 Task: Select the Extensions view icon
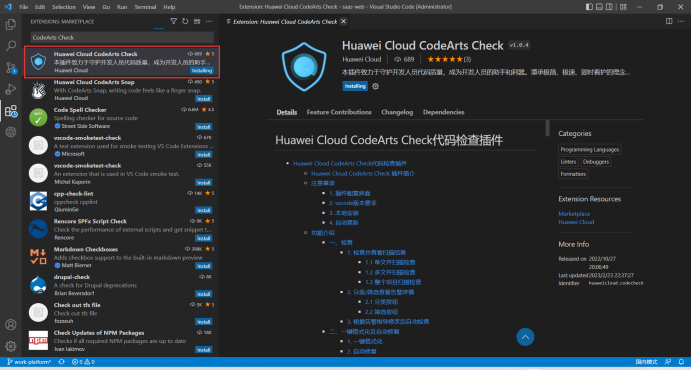point(11,111)
